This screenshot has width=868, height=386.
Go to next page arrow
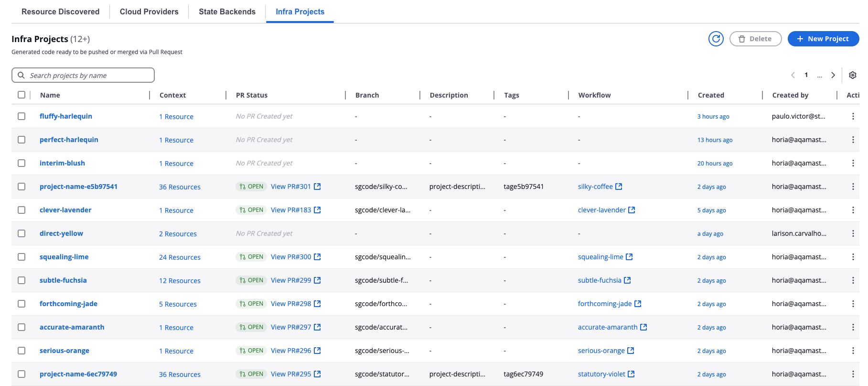point(833,75)
